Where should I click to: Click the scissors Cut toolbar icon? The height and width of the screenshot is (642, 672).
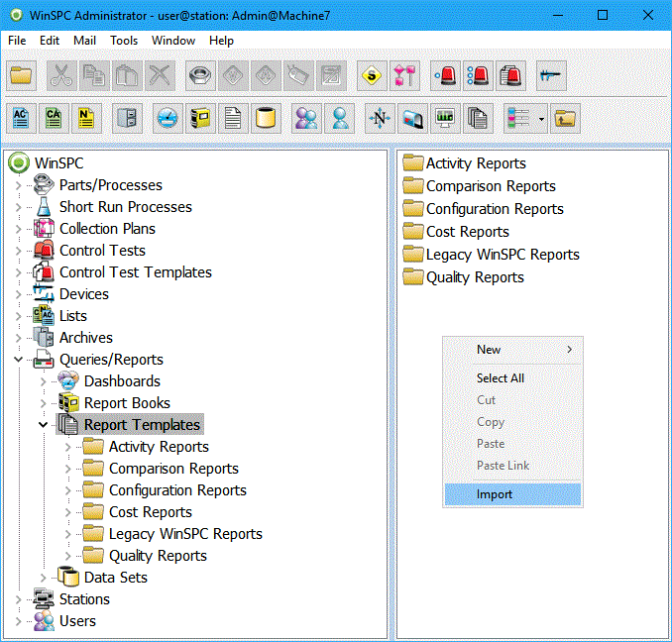point(61,76)
